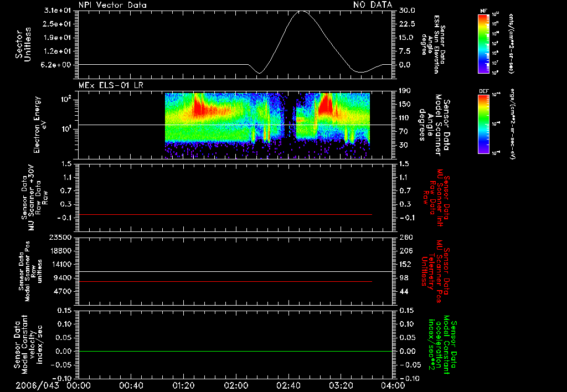Image resolution: width=567 pixels, height=392 pixels.
Task: Click the red "MU Scanner Pos Telemetry" label
Action: (435, 271)
